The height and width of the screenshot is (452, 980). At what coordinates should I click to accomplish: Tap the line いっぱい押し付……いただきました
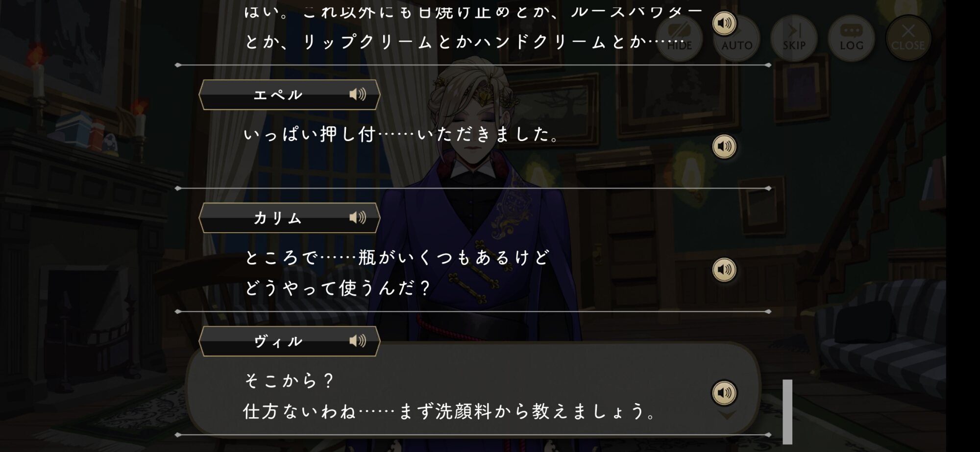(402, 134)
